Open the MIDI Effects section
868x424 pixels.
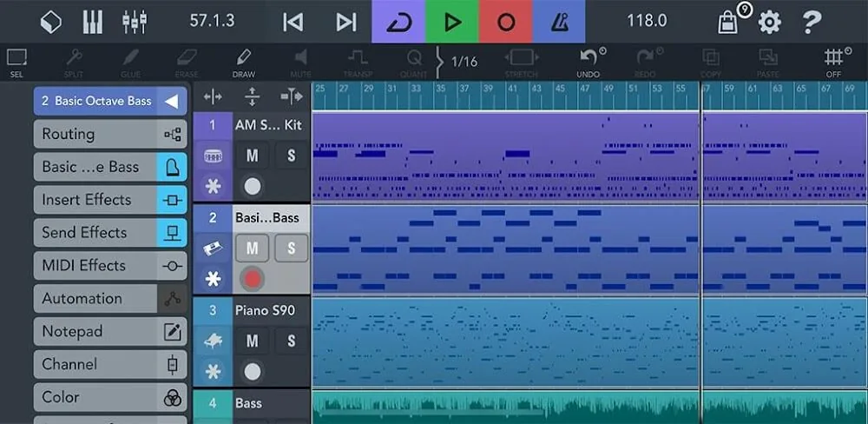[x=110, y=266]
